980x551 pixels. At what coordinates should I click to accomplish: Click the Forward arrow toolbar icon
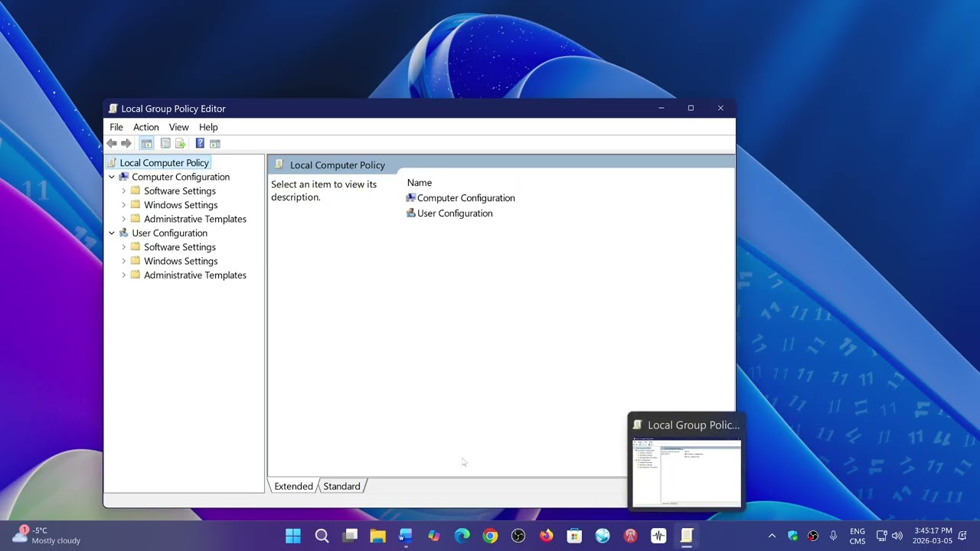126,143
